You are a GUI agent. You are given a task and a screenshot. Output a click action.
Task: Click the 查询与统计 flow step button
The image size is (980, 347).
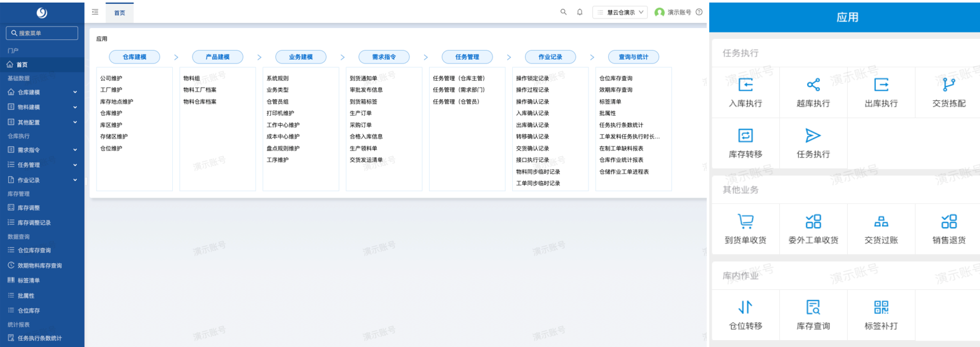[x=634, y=57]
